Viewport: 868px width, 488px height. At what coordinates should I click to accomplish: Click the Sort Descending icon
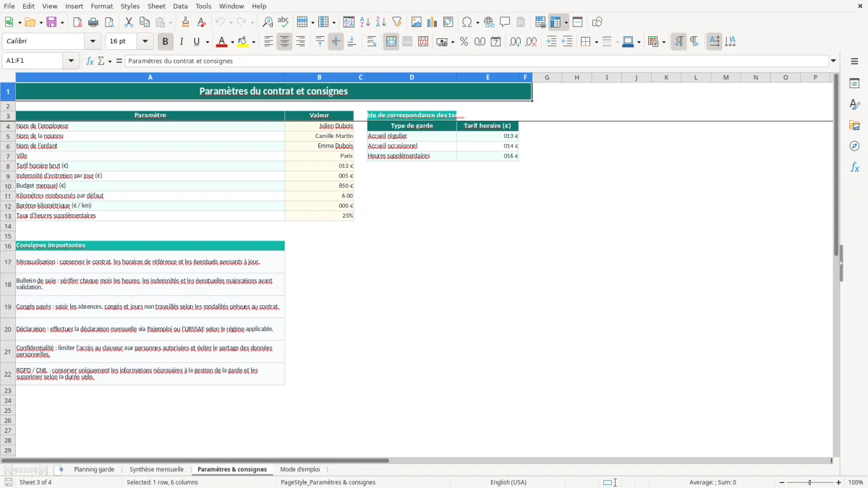pyautogui.click(x=381, y=22)
